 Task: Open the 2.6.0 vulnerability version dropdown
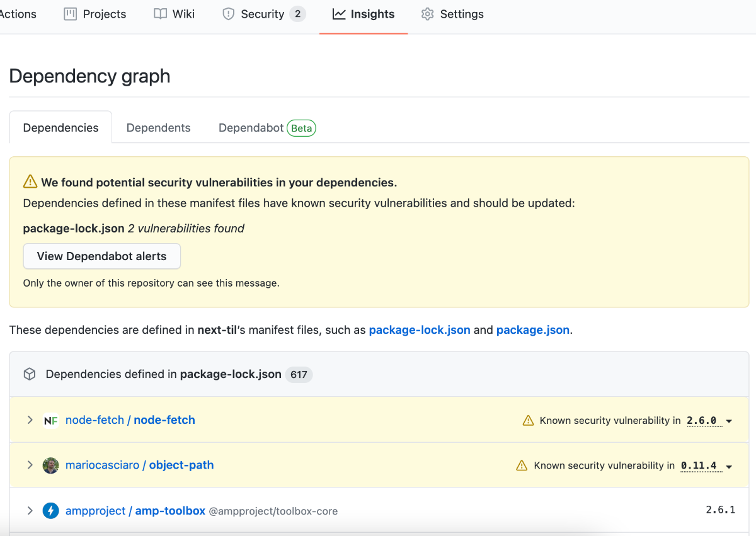tap(729, 421)
